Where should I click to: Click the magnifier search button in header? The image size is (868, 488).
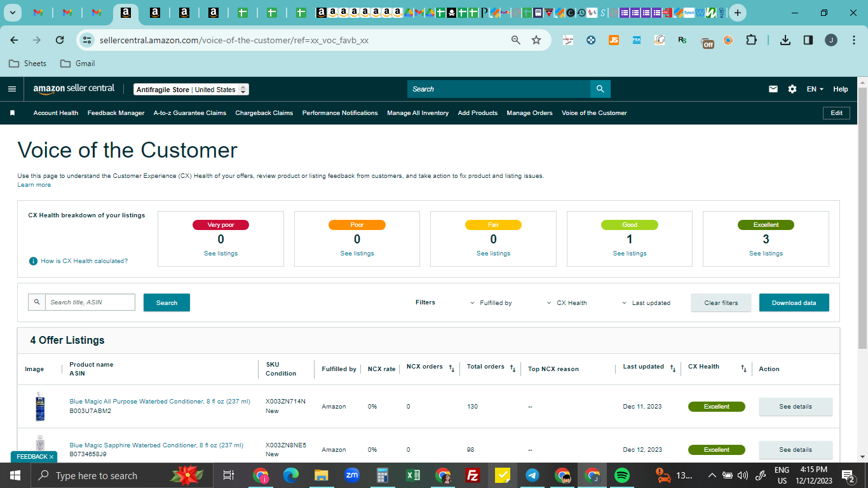[600, 89]
